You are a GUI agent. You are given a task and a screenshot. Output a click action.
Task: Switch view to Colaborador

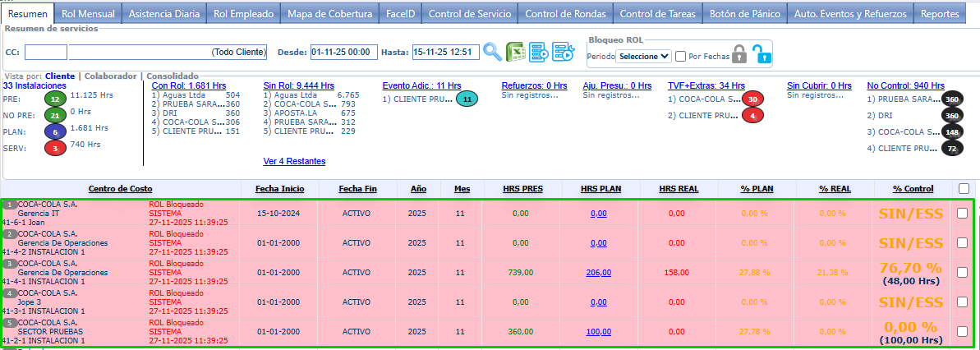pyautogui.click(x=111, y=76)
